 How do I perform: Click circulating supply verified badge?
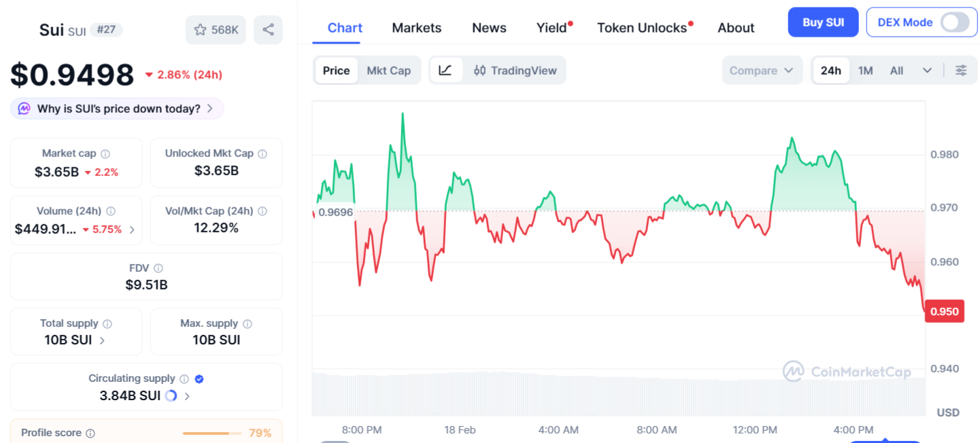199,379
